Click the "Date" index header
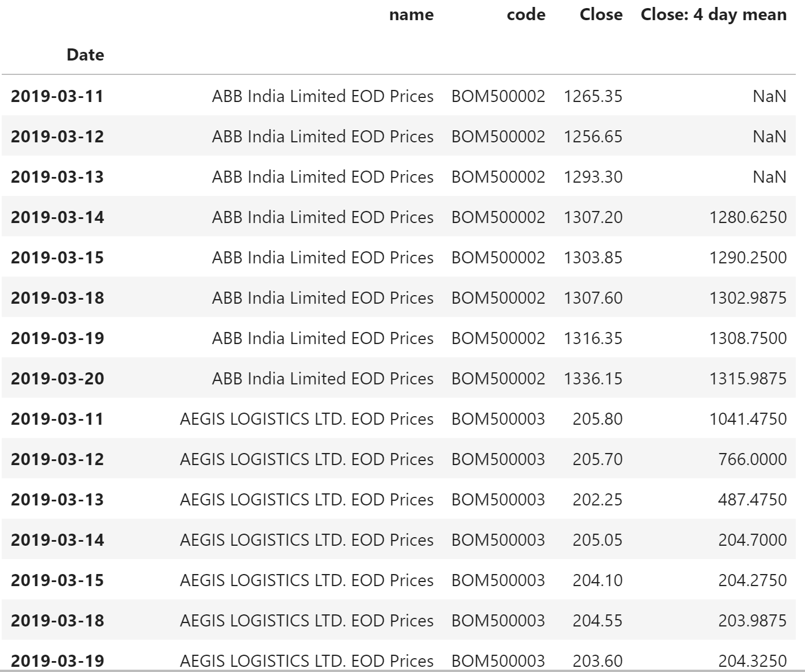This screenshot has height=672, width=805. (85, 55)
